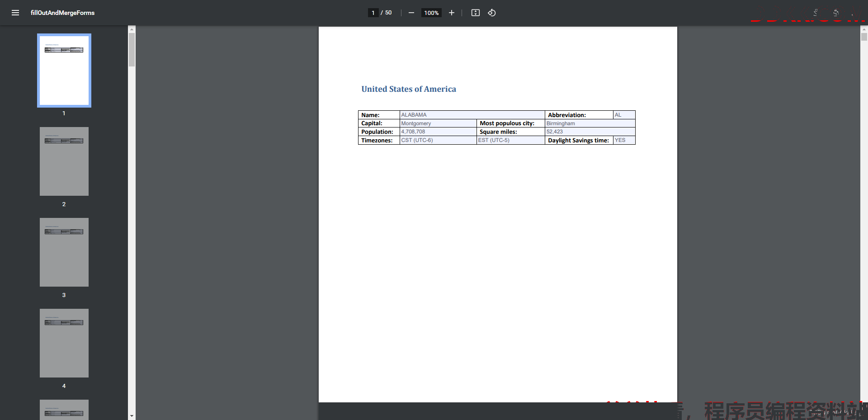
Task: Click the document scrollbar up arrow
Action: 864,29
